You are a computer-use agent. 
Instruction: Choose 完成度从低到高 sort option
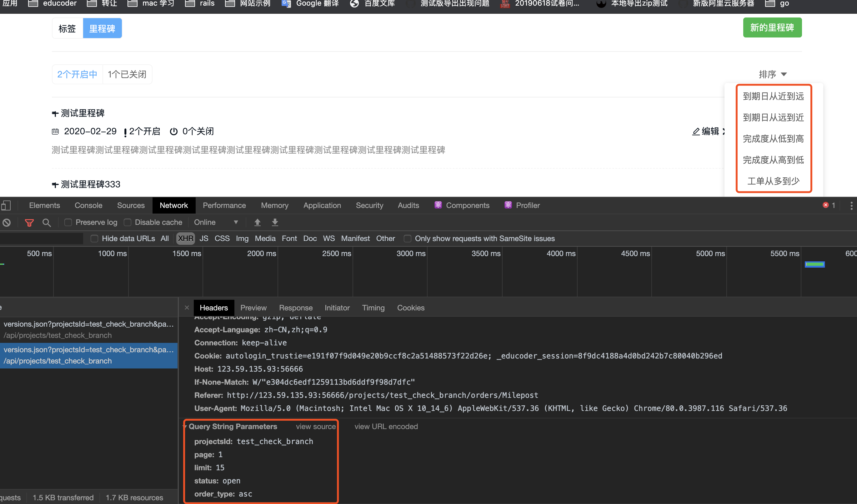(x=773, y=139)
